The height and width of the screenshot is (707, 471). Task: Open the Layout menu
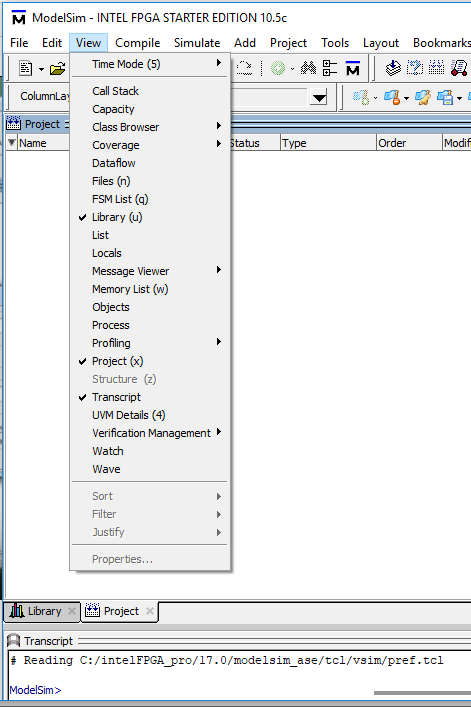[381, 43]
